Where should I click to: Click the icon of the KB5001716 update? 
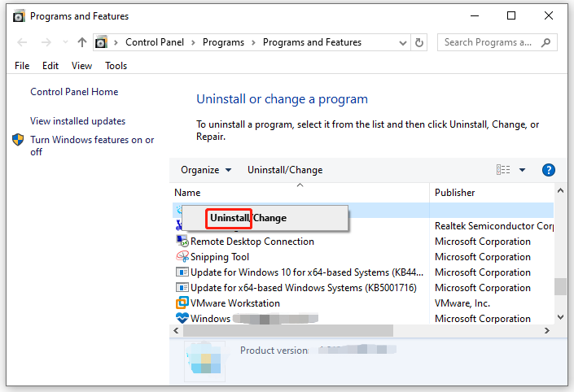tap(182, 288)
